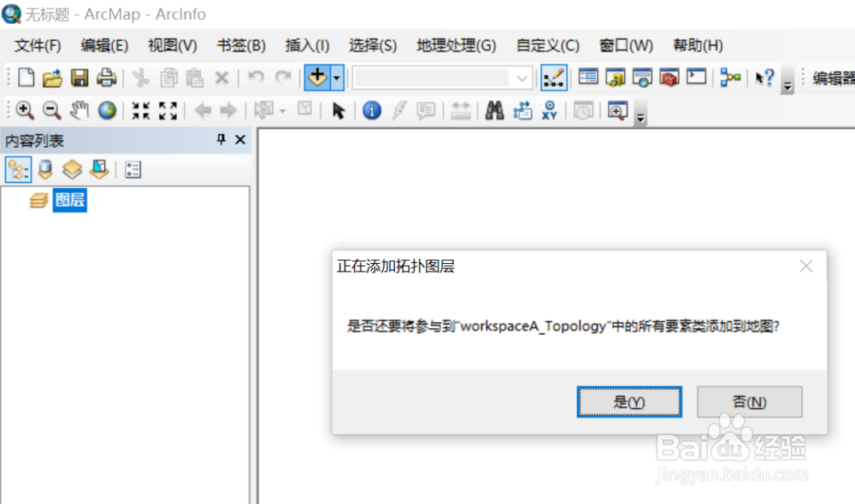Open the 帮助(H) menu
855x504 pixels.
coord(698,45)
